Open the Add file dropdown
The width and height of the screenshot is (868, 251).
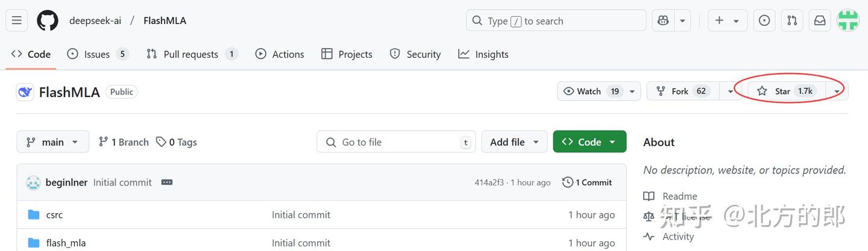pyautogui.click(x=514, y=142)
